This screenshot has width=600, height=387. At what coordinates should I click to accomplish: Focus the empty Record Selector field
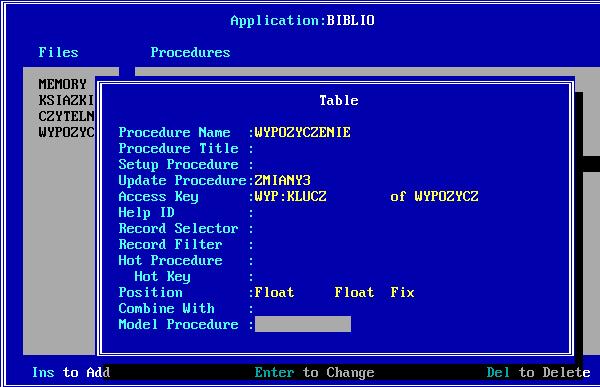coord(303,229)
